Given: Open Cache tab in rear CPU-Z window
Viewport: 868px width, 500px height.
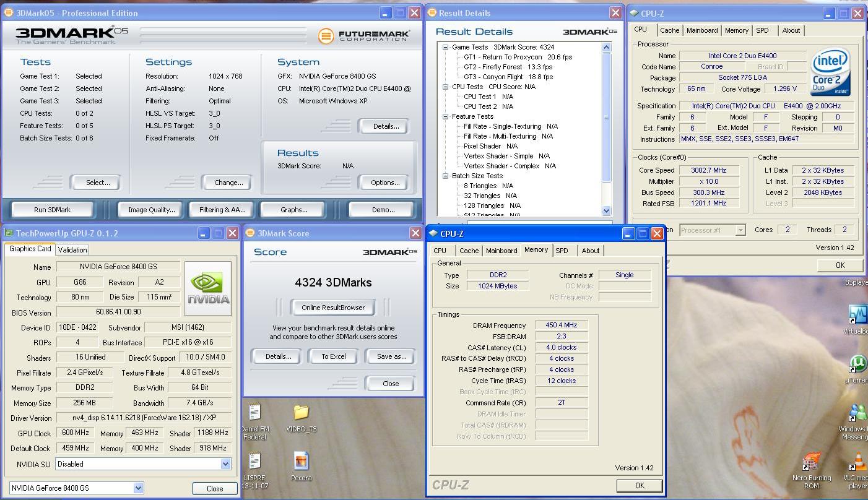Looking at the screenshot, I should point(669,30).
